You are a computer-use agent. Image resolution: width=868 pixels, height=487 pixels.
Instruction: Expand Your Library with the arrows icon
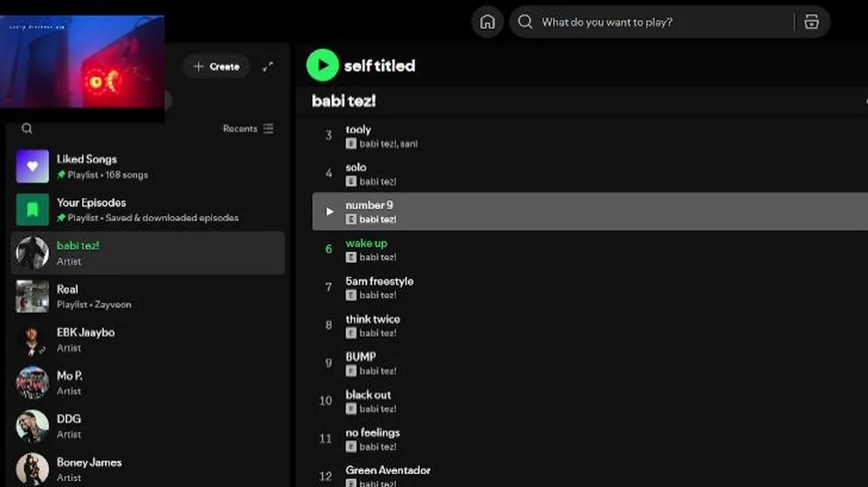pos(268,66)
